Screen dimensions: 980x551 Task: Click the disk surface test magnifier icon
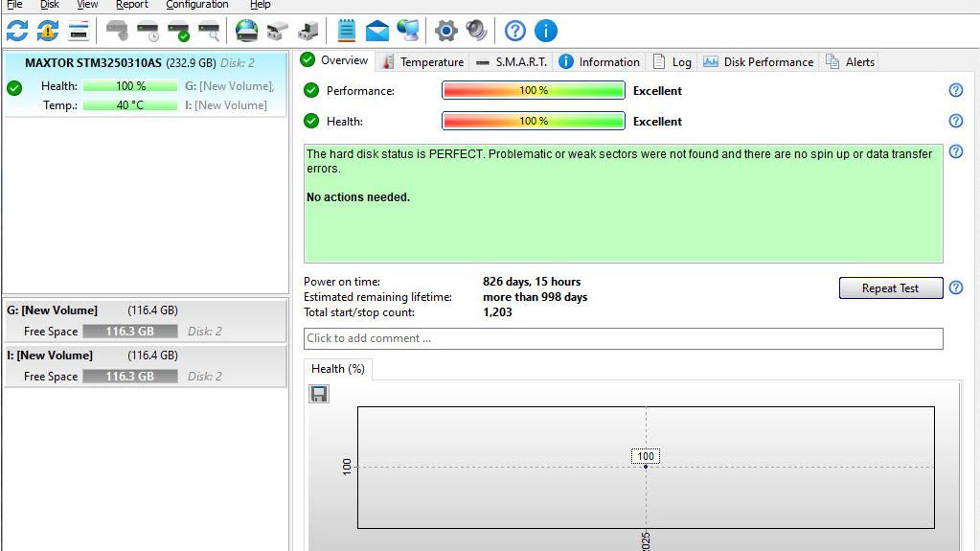click(209, 31)
